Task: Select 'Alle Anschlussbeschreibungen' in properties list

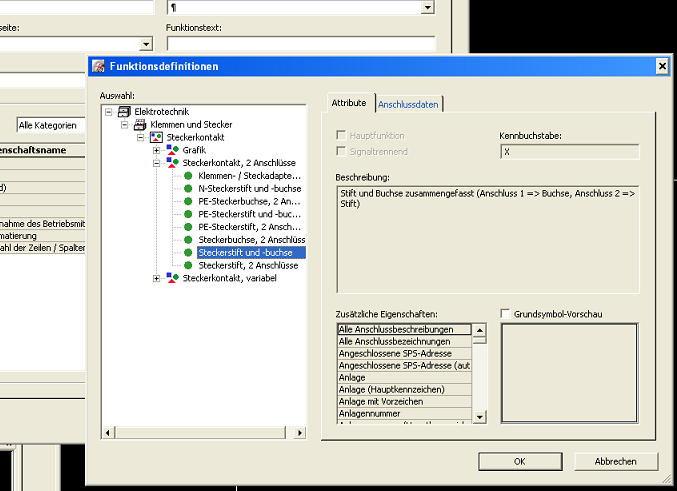Action: (x=404, y=329)
